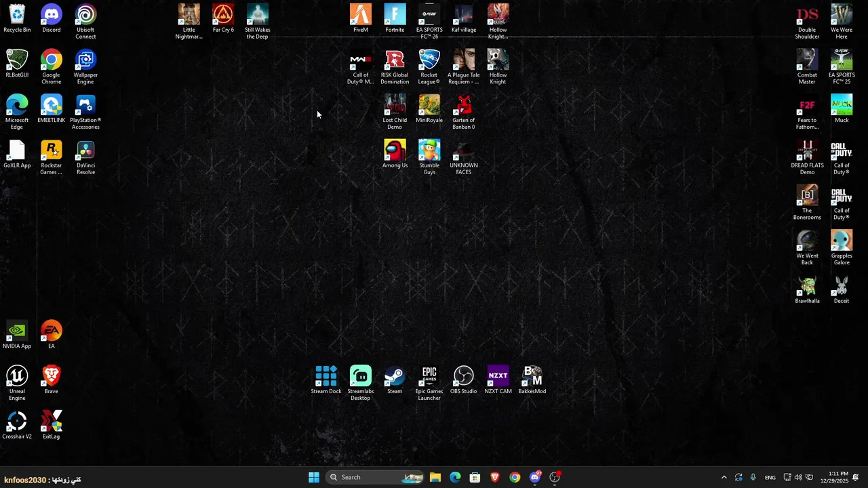Open the UNKNOWN FACES game icon
Image resolution: width=868 pixels, height=488 pixels.
(463, 158)
